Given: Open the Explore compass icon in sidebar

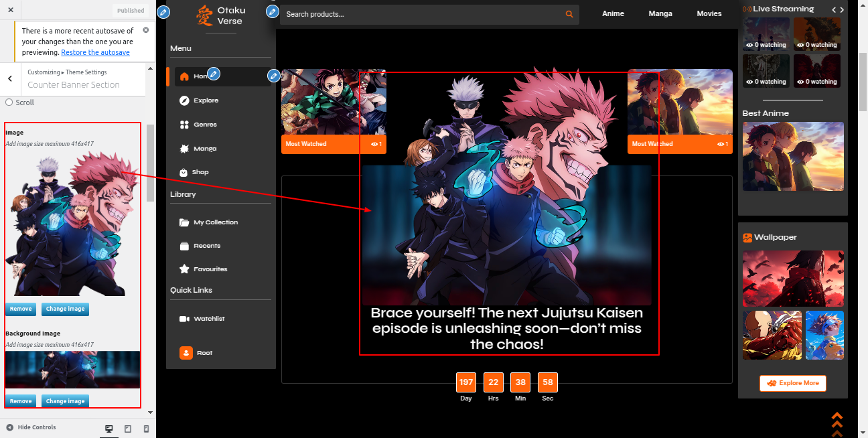Looking at the screenshot, I should click(184, 100).
